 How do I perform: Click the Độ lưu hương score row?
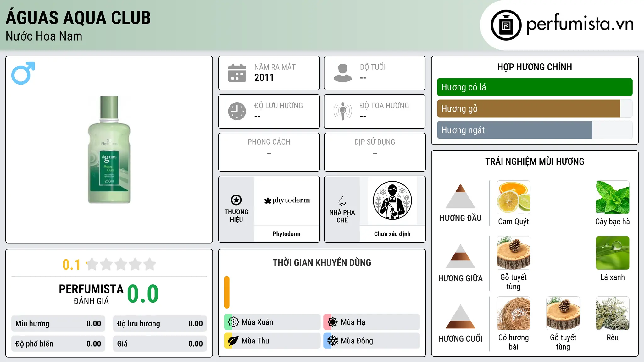coord(160,324)
